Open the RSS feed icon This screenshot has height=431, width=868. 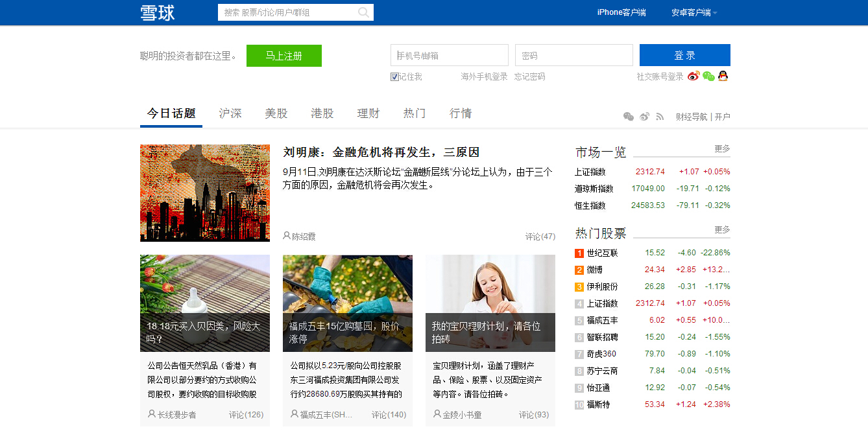(660, 117)
